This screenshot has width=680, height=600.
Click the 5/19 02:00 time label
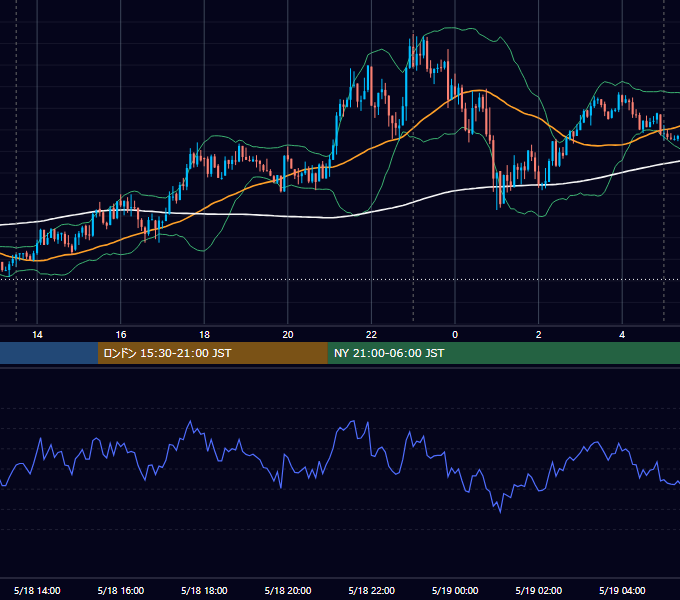click(539, 590)
